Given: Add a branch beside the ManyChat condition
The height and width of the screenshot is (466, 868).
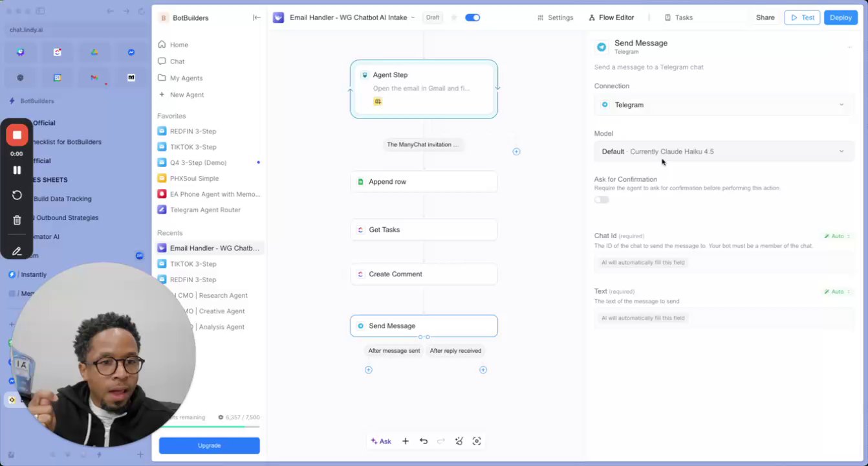Looking at the screenshot, I should [516, 151].
